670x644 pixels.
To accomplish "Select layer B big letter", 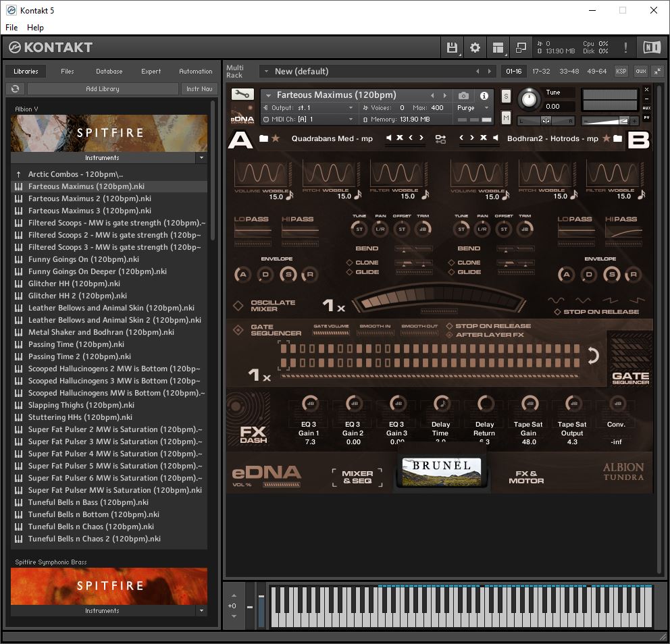I will coord(638,140).
